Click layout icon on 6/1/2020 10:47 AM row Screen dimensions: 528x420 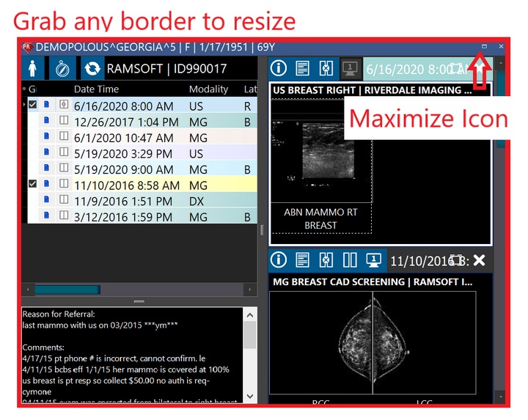[63, 136]
